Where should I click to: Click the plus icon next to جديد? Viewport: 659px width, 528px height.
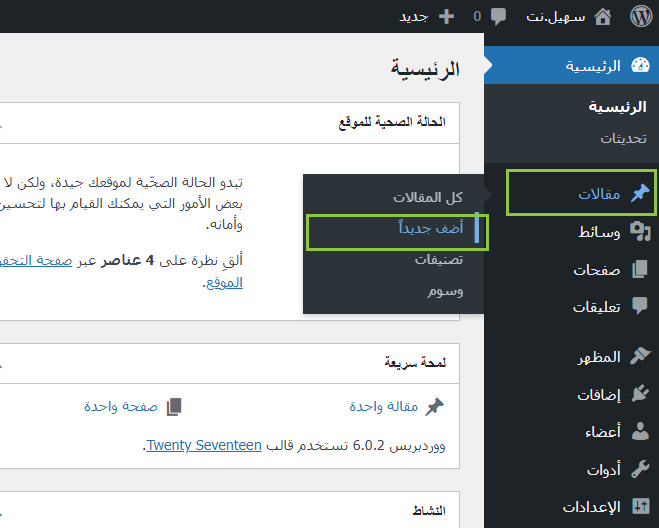[446, 17]
